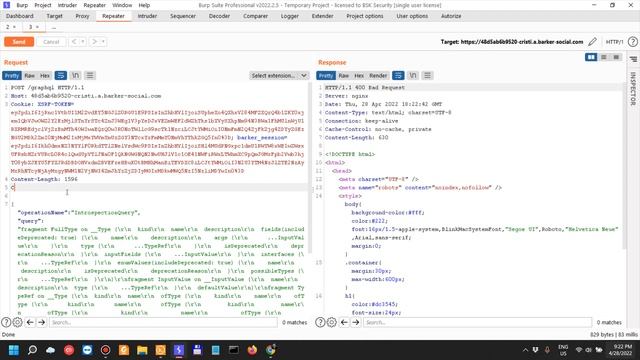The width and height of the screenshot is (640, 360).
Task: Open Request search settings gear
Action: click(18, 322)
